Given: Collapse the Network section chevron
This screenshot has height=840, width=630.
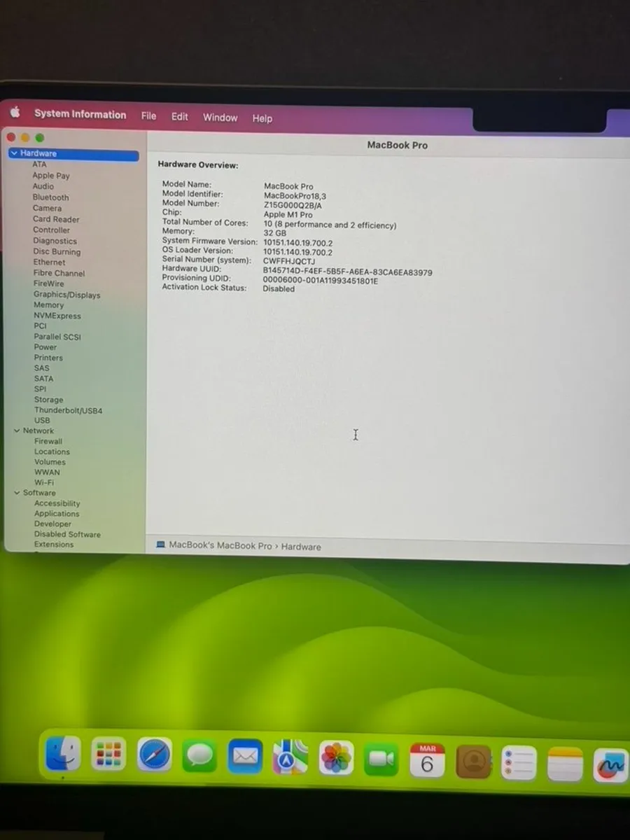Looking at the screenshot, I should click(x=17, y=430).
